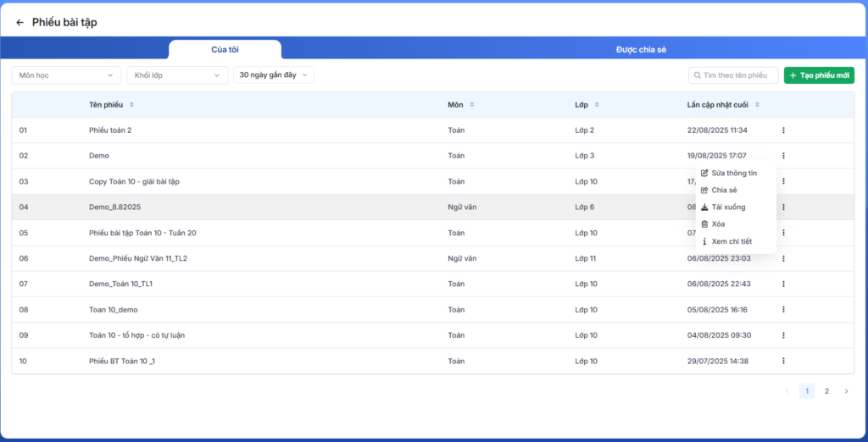868x442 pixels.
Task: Sort by Lần cập nhật cuối column
Action: click(757, 105)
